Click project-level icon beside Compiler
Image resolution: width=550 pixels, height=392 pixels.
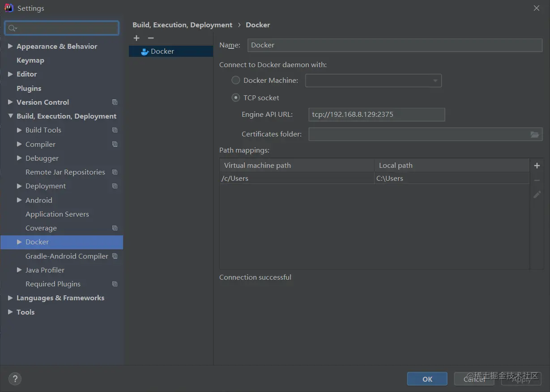tap(115, 144)
